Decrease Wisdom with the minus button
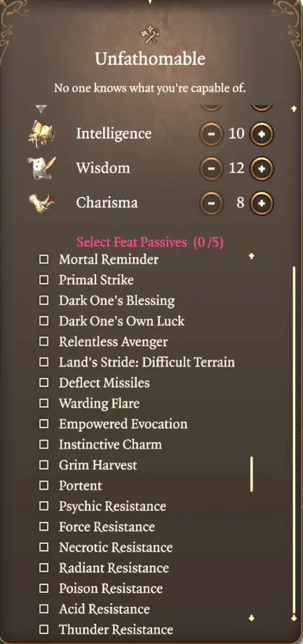 212,169
